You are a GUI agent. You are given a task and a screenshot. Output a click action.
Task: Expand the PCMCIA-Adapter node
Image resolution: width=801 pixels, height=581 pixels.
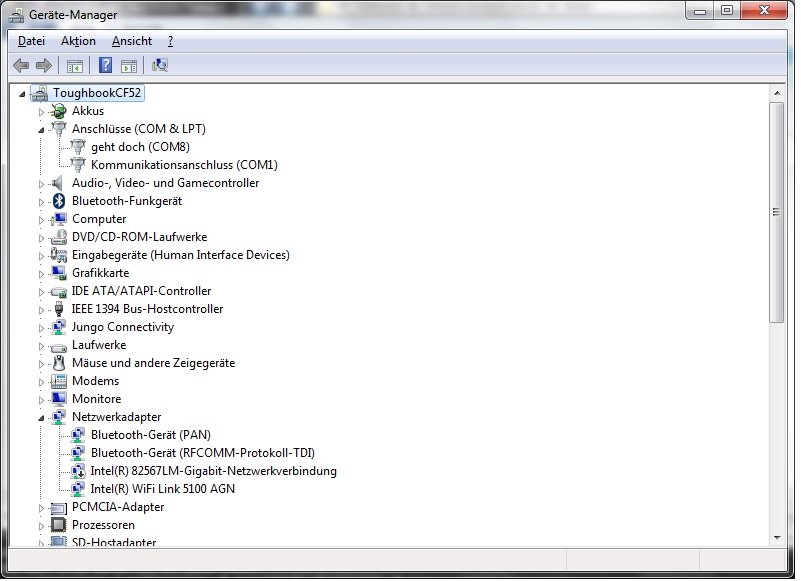coord(41,508)
